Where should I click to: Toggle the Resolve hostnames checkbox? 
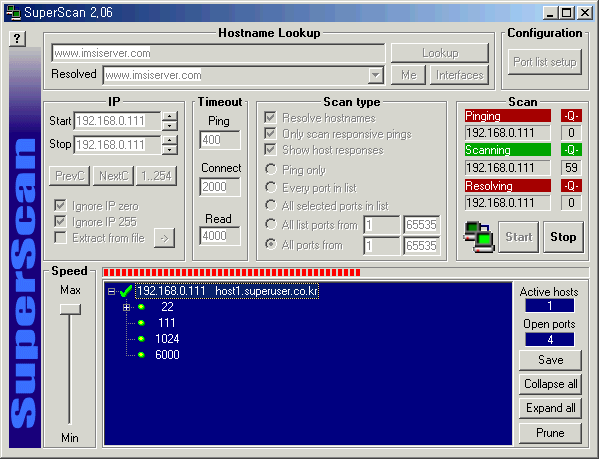coord(270,118)
